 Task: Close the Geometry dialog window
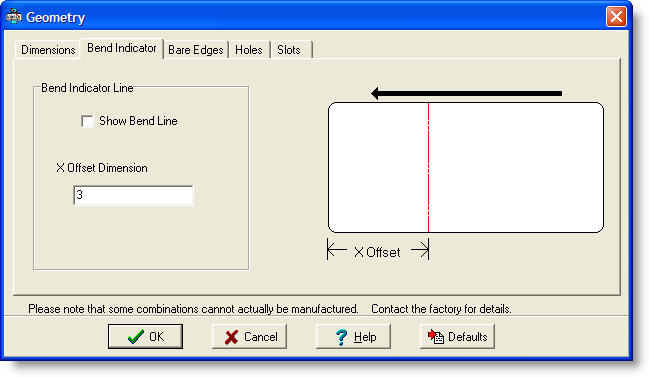pos(616,17)
